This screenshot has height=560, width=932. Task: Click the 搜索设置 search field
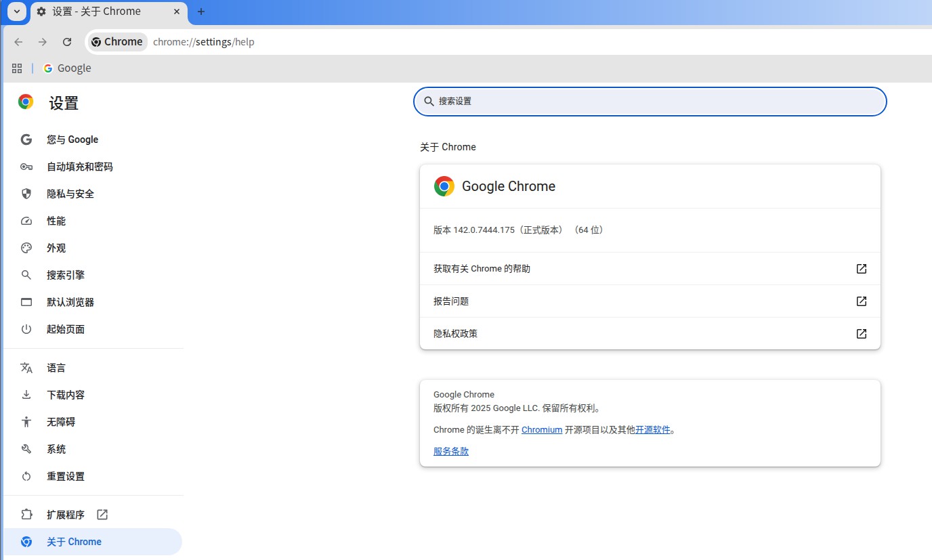tap(650, 101)
